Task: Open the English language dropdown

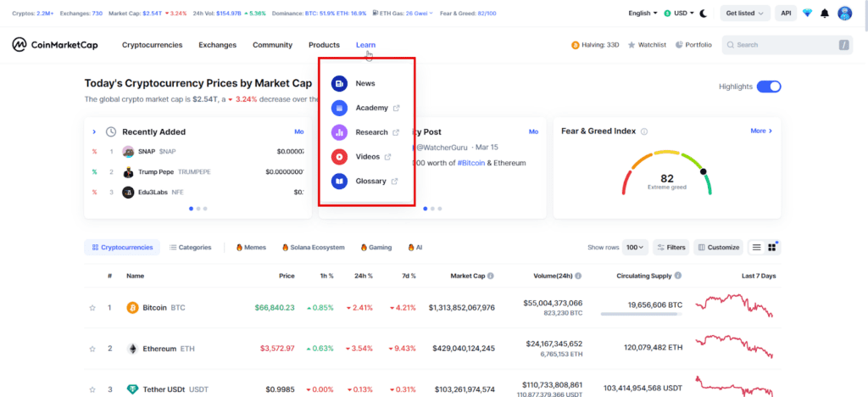Action: 643,14
